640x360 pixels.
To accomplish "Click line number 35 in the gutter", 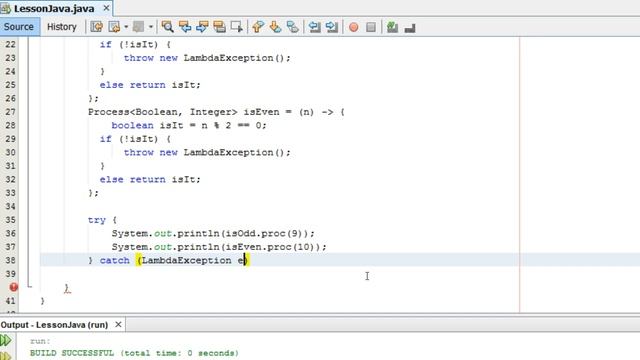I will pyautogui.click(x=10, y=220).
